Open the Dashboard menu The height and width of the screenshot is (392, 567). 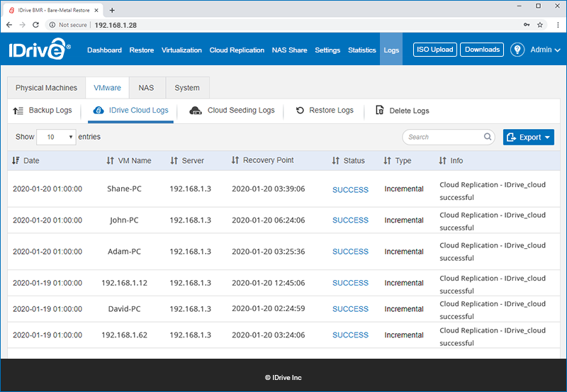[104, 50]
